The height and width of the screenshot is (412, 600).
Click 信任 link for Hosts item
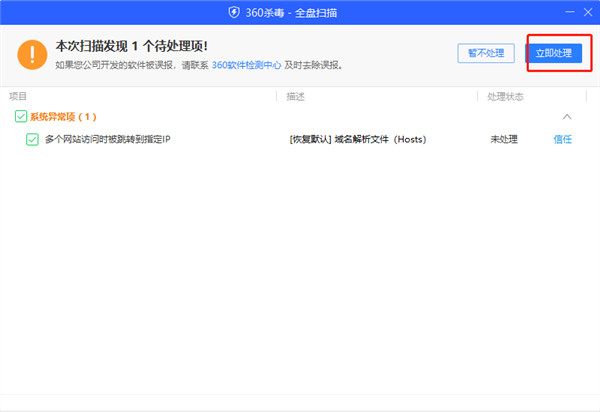[562, 139]
